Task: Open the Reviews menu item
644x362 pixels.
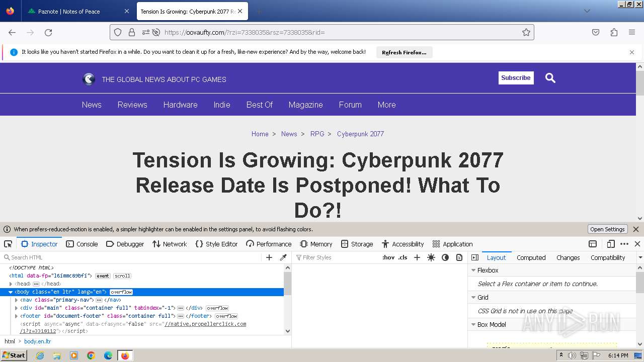Action: pyautogui.click(x=132, y=105)
